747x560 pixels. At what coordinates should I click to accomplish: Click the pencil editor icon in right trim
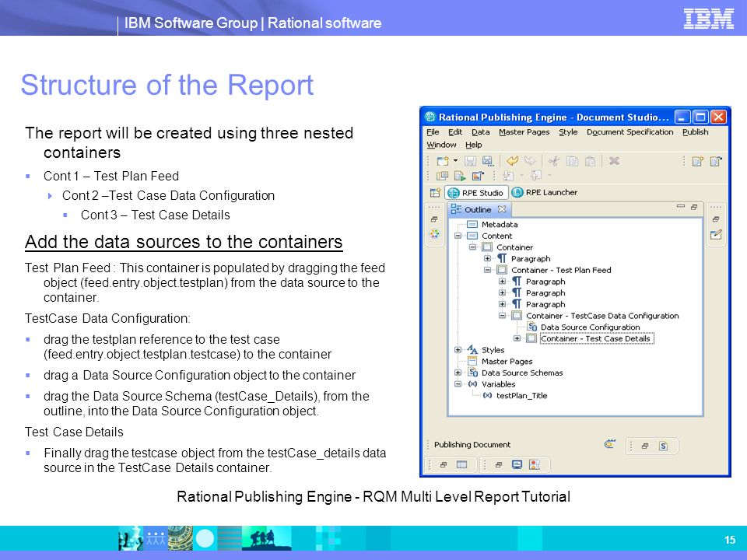pyautogui.click(x=716, y=234)
